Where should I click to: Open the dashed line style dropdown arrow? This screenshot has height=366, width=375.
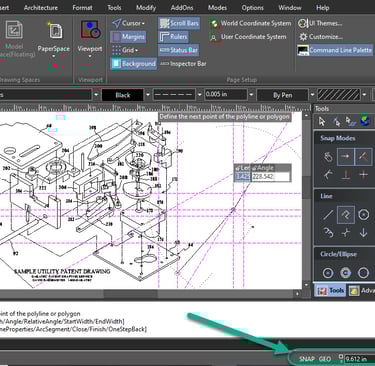pyautogui.click(x=199, y=95)
